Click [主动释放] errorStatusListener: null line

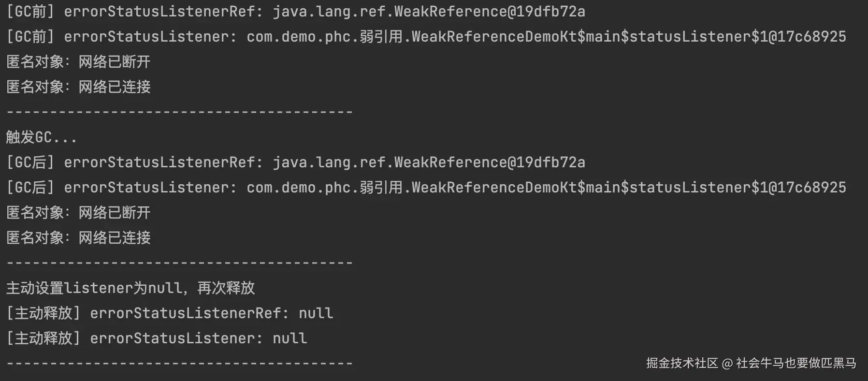[156, 338]
